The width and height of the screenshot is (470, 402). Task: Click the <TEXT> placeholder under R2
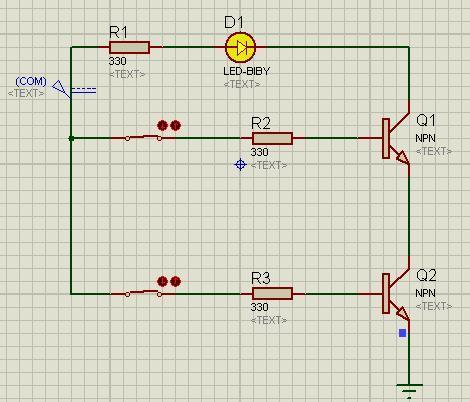(269, 165)
